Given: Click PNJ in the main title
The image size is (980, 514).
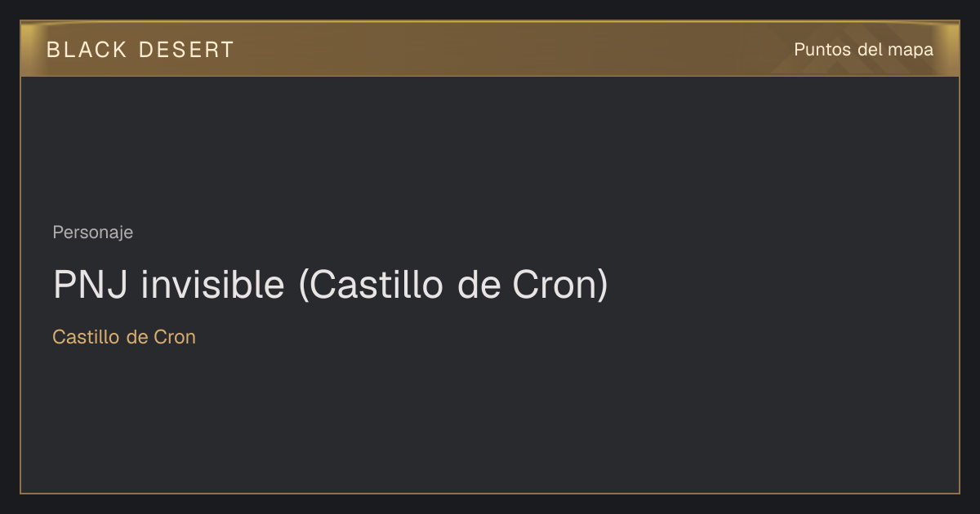Looking at the screenshot, I should click(x=90, y=285).
